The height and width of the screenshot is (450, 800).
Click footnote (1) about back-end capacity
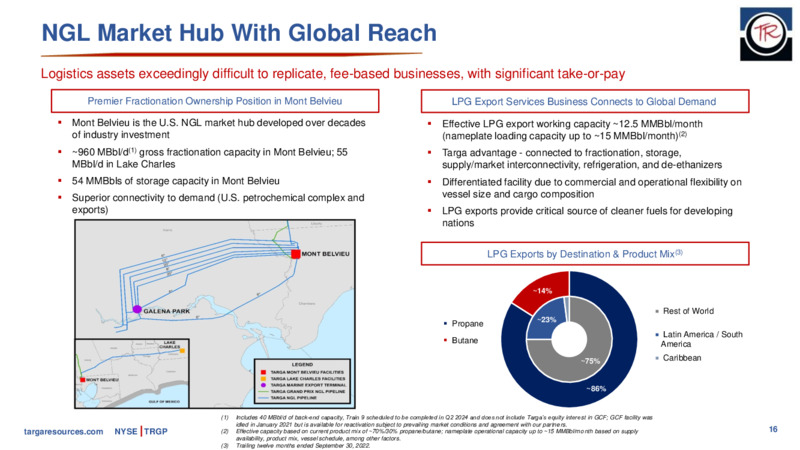point(437,420)
